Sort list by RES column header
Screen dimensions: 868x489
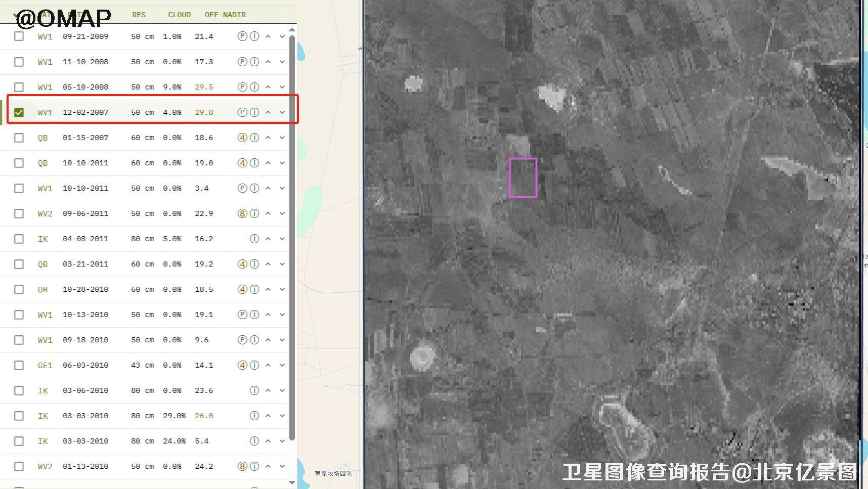pos(139,15)
